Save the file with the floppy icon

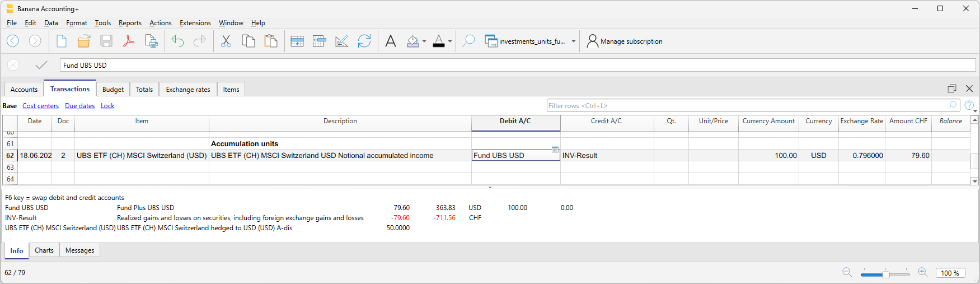(106, 41)
